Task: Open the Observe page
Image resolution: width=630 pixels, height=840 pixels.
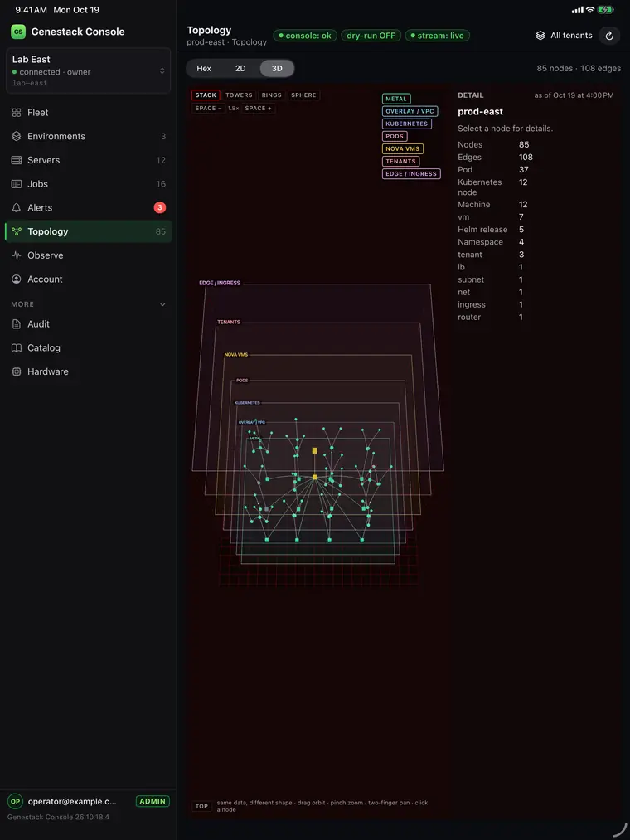Action: [89, 255]
